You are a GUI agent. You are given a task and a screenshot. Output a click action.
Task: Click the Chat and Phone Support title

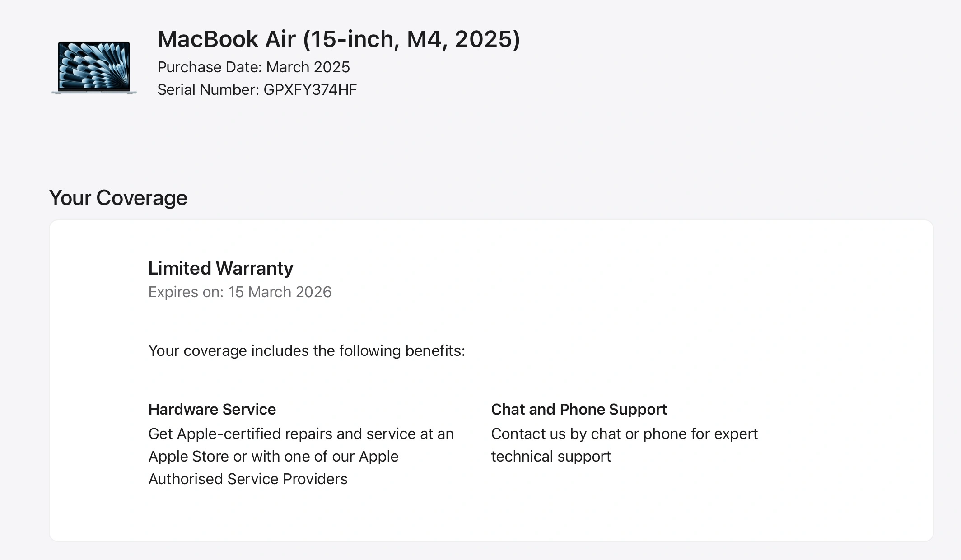tap(579, 409)
